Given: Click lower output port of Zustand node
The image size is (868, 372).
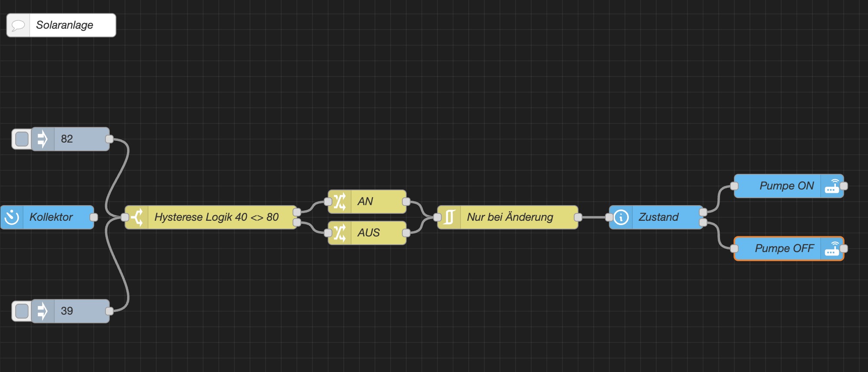Looking at the screenshot, I should click(x=703, y=223).
